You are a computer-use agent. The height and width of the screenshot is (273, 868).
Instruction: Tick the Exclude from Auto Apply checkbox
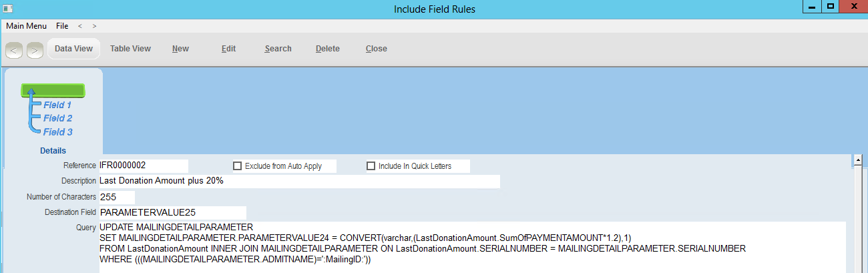(x=237, y=166)
